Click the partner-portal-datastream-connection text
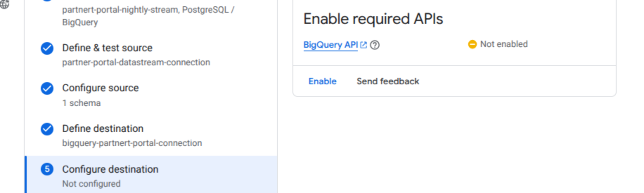The width and height of the screenshot is (644, 193). click(x=136, y=62)
